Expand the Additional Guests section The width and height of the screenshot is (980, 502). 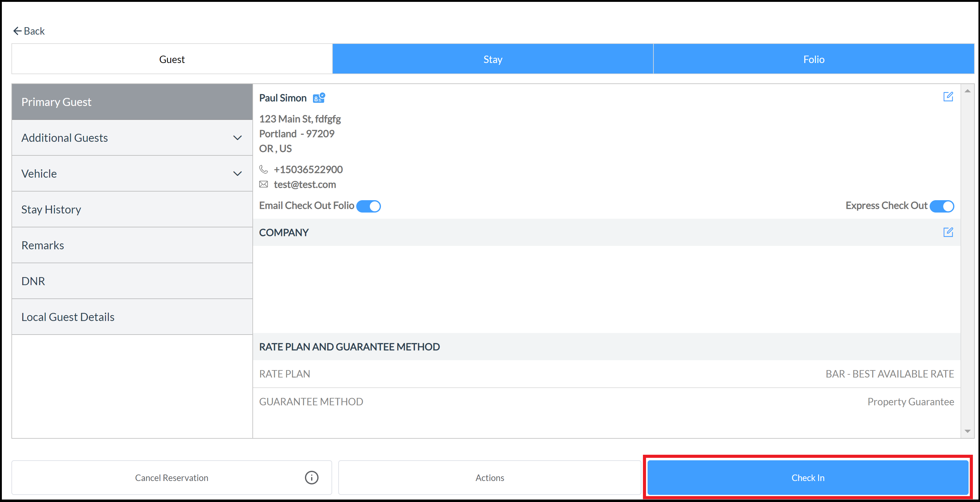[237, 138]
